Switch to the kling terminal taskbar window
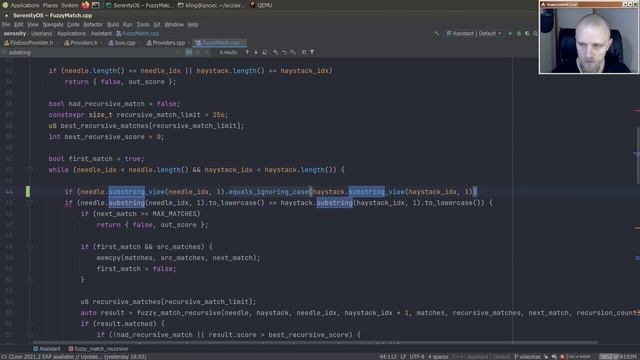Screen dimensions: 640x360 [x=212, y=5]
